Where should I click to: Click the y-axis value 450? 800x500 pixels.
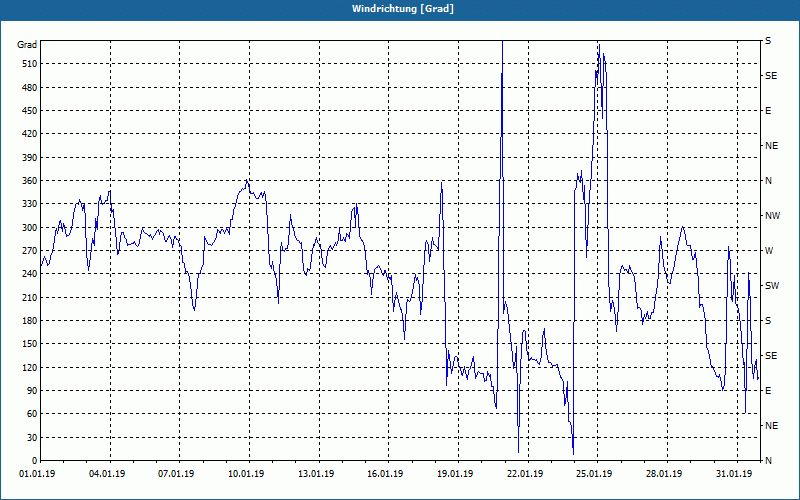tap(29, 111)
